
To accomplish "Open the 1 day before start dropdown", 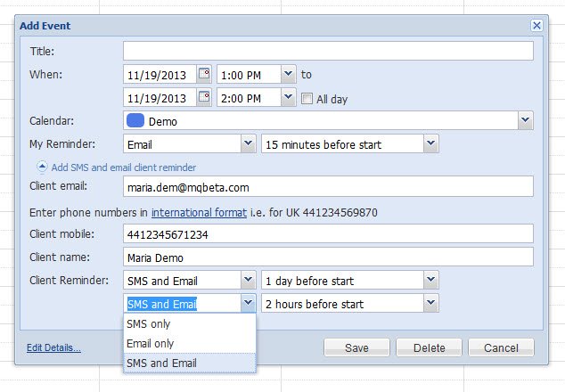I will coord(431,280).
